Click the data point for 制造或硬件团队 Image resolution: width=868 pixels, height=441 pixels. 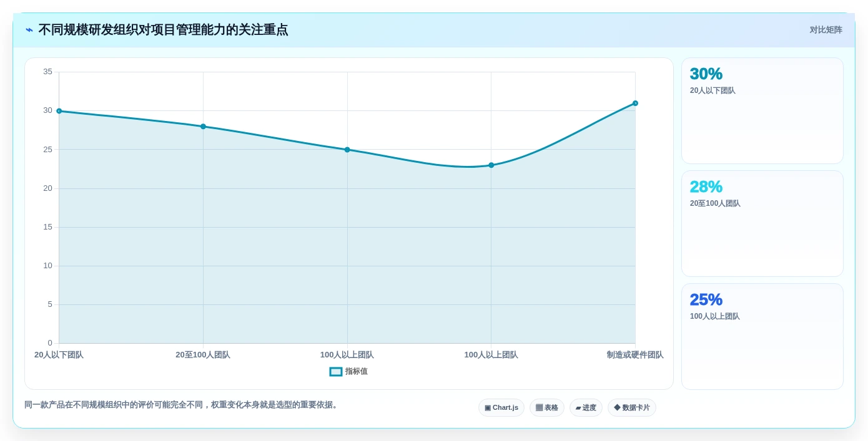[x=635, y=104]
